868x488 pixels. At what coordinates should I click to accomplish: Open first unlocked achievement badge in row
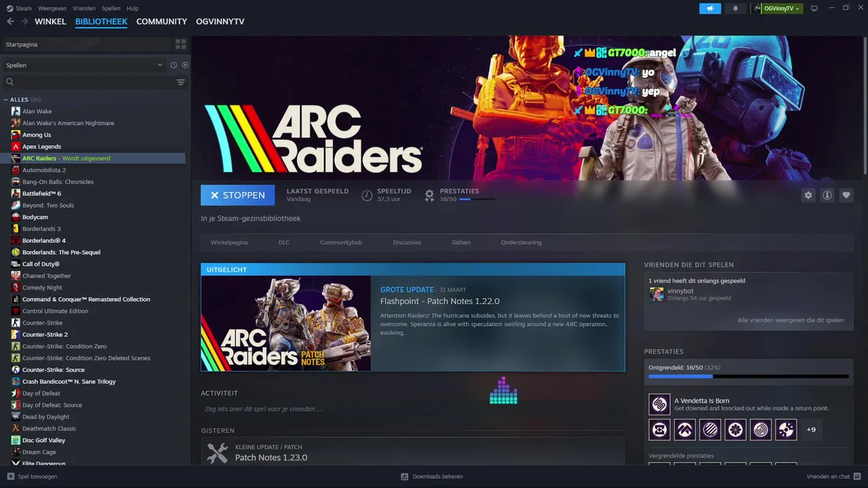659,429
